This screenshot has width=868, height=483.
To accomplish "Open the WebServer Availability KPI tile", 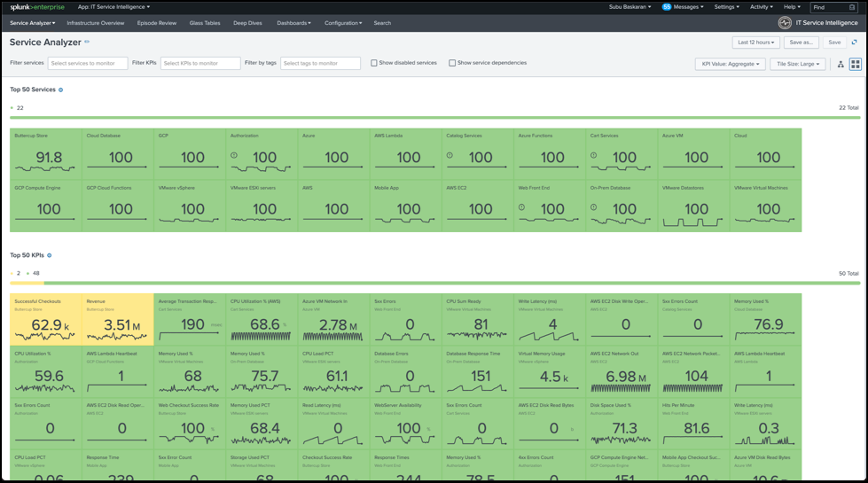I will [x=405, y=424].
